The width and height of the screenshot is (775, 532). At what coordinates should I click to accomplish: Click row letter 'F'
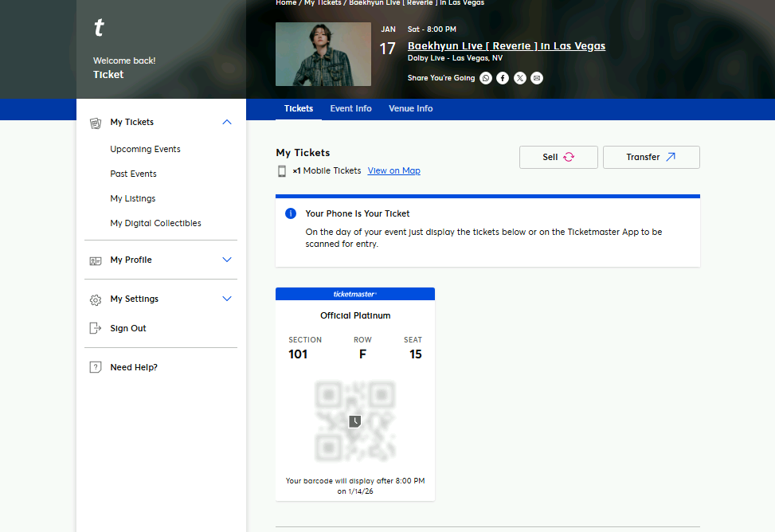(x=362, y=354)
